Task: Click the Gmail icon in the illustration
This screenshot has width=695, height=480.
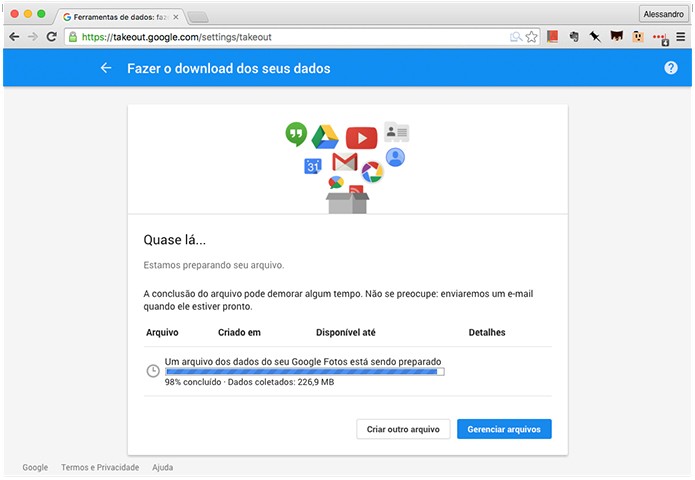Action: pos(345,162)
